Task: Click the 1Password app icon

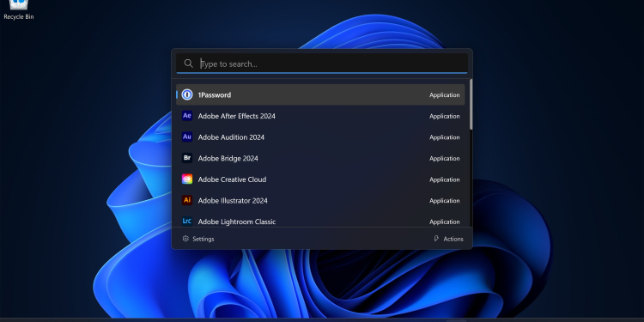Action: (x=187, y=94)
